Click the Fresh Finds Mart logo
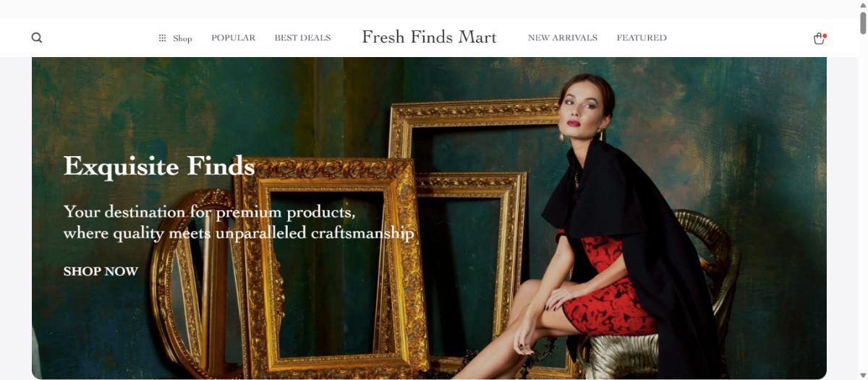This screenshot has height=380, width=868. (429, 37)
